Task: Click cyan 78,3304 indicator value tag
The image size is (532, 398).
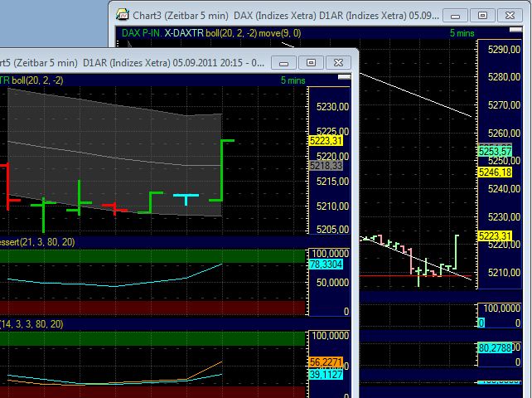Action: click(326, 265)
